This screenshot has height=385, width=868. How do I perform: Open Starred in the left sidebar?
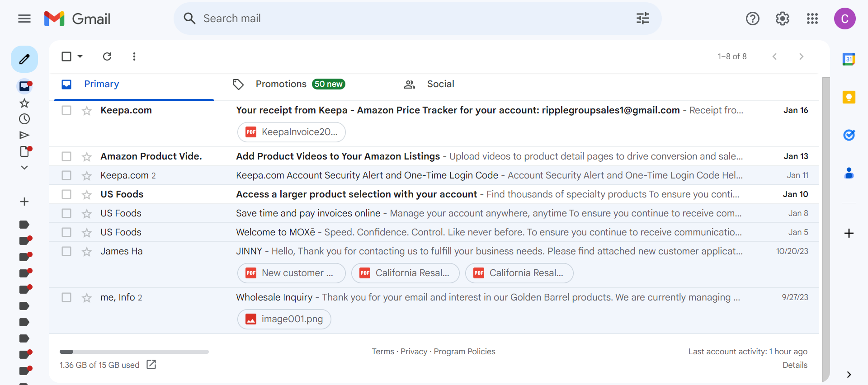click(x=24, y=103)
